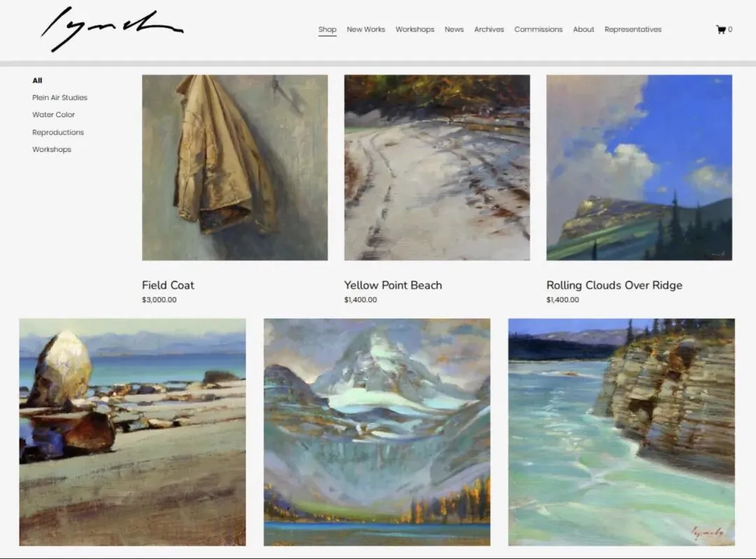
Task: Select Workshops in sidebar categories
Action: 52,149
